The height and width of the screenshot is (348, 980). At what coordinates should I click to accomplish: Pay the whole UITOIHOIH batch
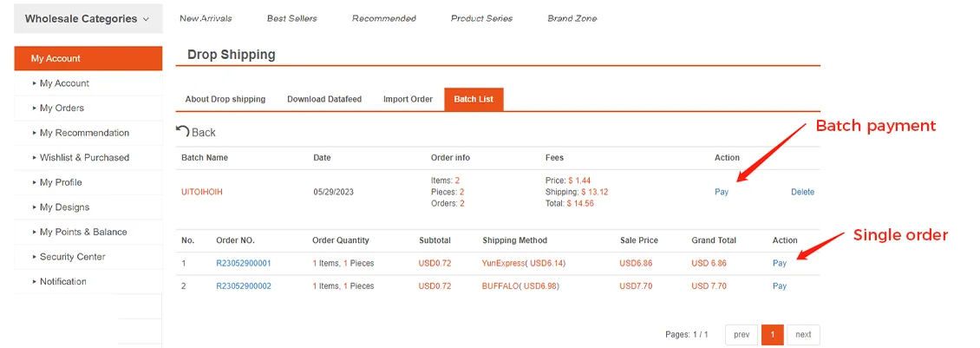722,192
